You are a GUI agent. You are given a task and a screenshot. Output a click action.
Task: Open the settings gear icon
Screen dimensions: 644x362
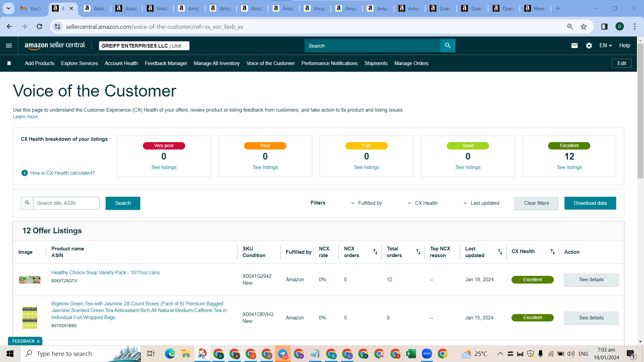tap(589, 46)
